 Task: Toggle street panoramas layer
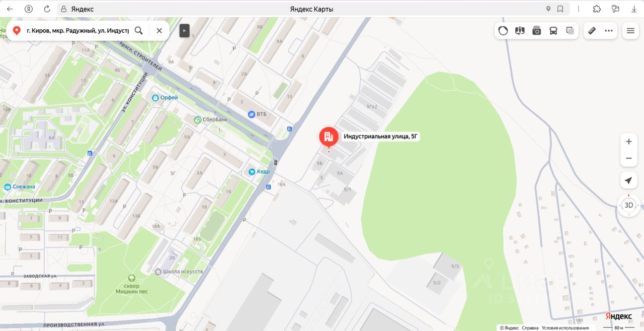[520, 31]
